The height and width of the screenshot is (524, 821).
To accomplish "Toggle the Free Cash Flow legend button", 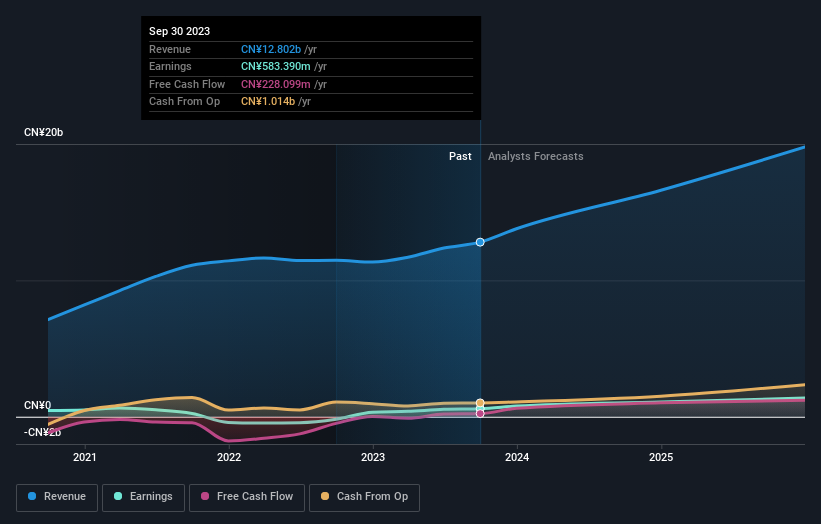I will click(247, 497).
